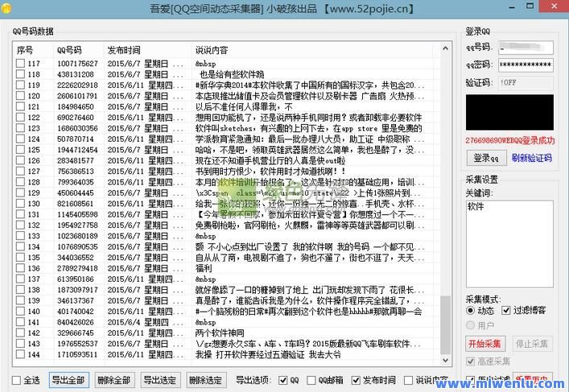Click the 删除选定 button

(x=205, y=380)
